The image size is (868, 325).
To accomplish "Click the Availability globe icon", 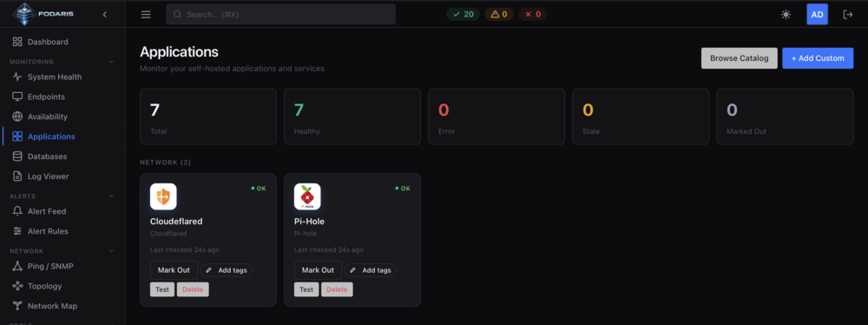I will point(17,116).
